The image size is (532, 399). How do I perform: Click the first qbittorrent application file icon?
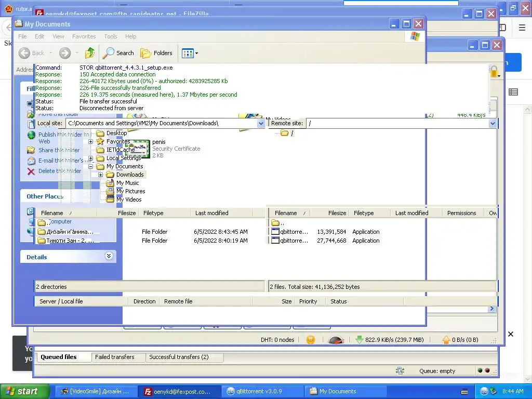(x=275, y=232)
